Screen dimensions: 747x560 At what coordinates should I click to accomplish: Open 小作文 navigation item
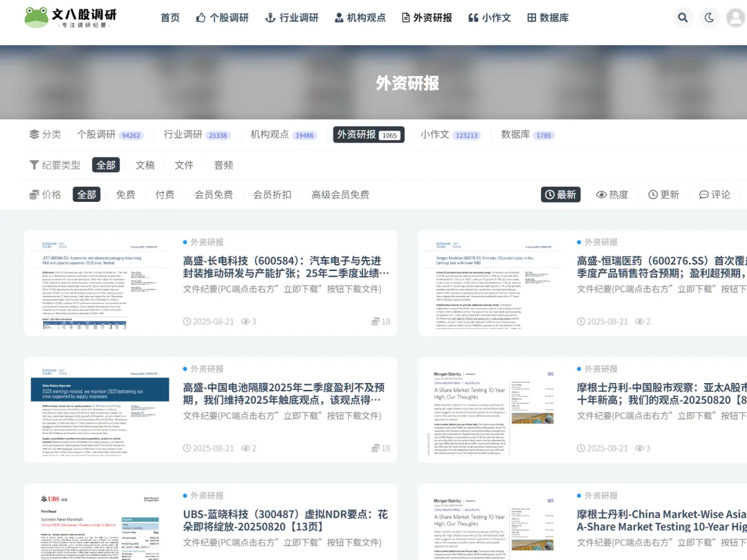(490, 17)
